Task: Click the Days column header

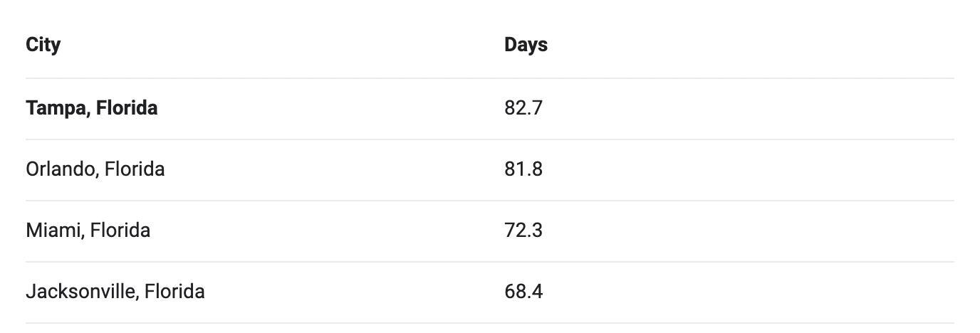Action: pos(526,45)
